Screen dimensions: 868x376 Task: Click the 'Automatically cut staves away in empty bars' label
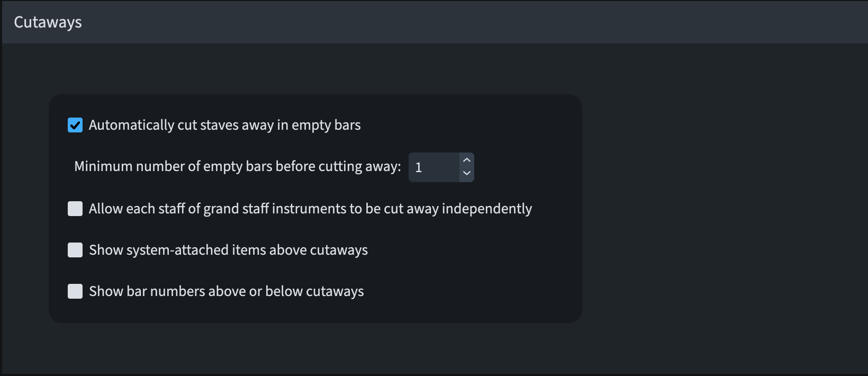pos(224,125)
